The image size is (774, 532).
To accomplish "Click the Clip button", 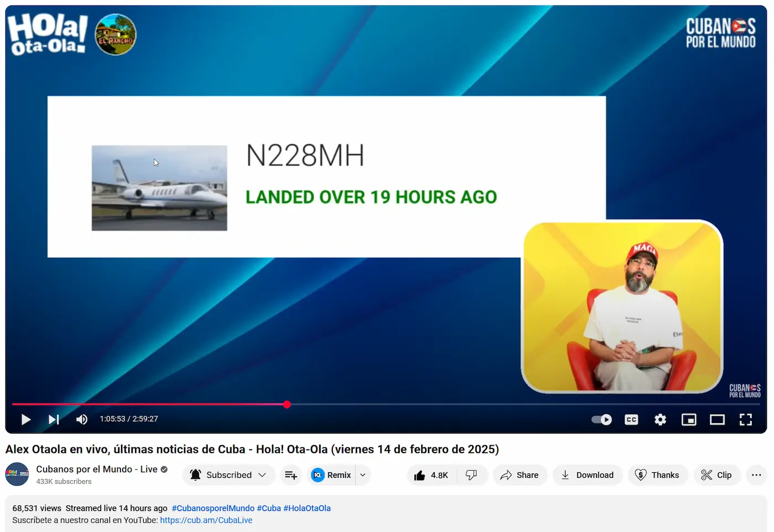I will coord(717,475).
